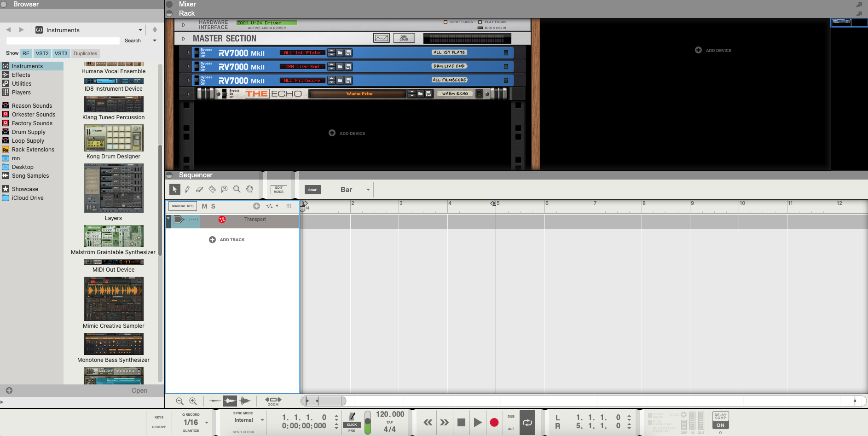Open the Master Section spectrum EQ window
Viewport: 868px width, 436px height.
(x=381, y=38)
